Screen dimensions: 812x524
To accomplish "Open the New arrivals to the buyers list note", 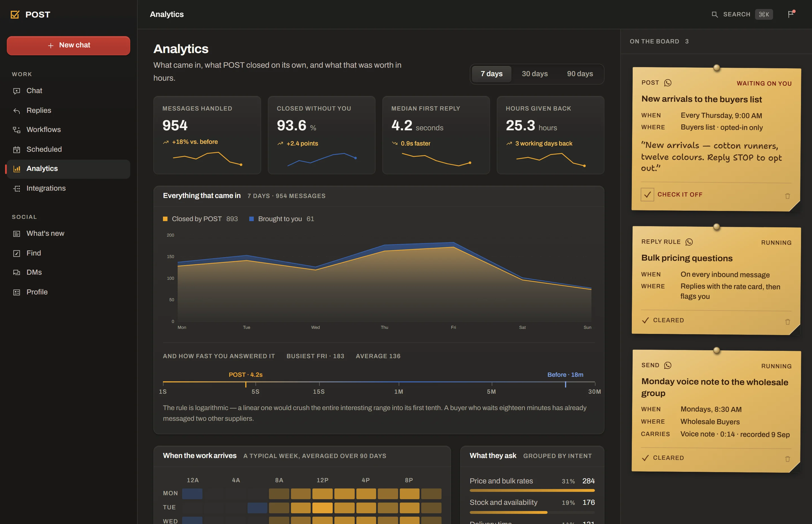I will [701, 99].
